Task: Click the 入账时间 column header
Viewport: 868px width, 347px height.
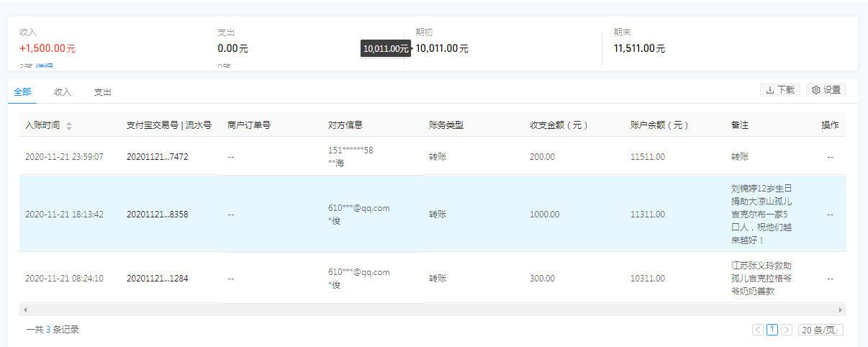Action: pos(44,125)
